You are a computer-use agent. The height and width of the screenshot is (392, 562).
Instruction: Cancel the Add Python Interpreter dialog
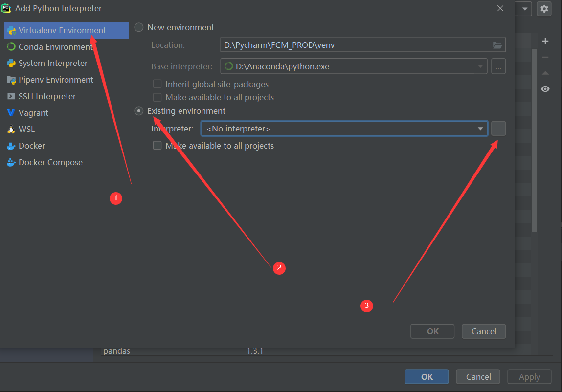(x=484, y=331)
